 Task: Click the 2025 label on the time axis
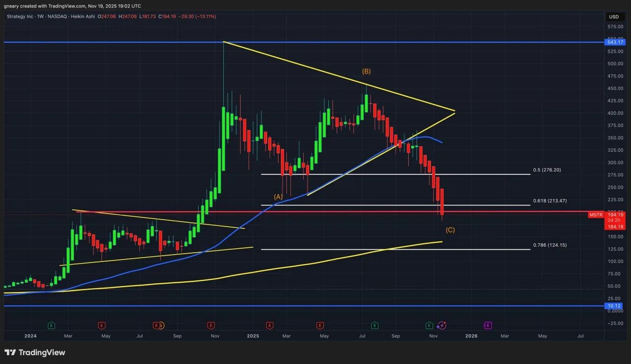coord(253,336)
